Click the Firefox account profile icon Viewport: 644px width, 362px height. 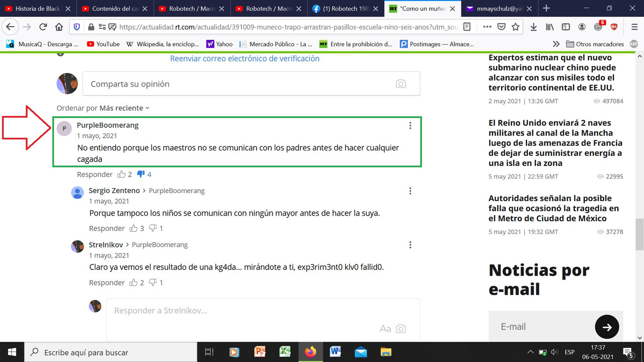point(582,27)
